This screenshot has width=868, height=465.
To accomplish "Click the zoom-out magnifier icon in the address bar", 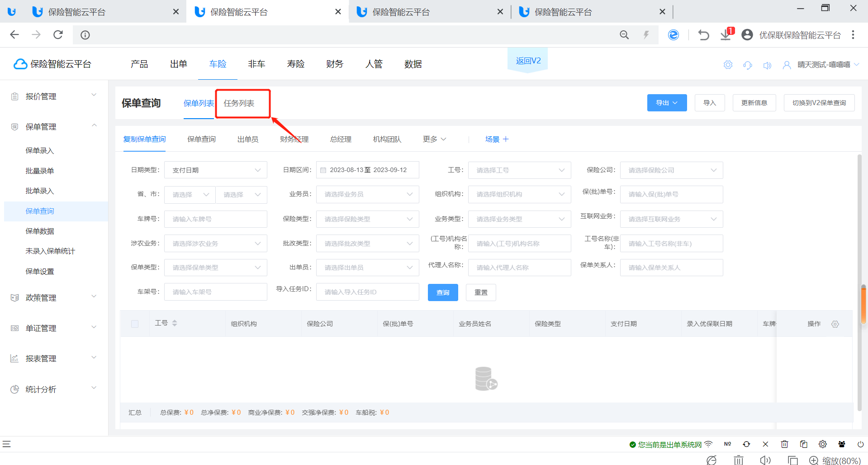I will click(x=624, y=35).
